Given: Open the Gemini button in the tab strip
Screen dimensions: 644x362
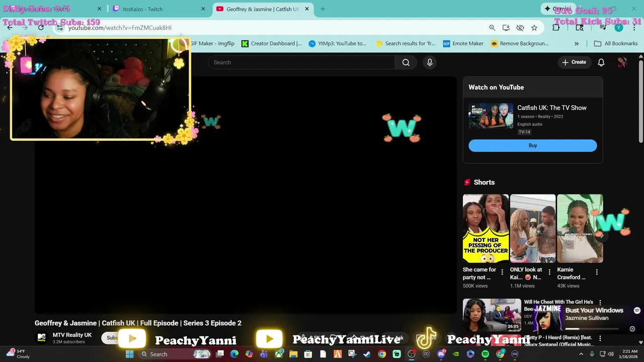Looking at the screenshot, I should click(558, 9).
